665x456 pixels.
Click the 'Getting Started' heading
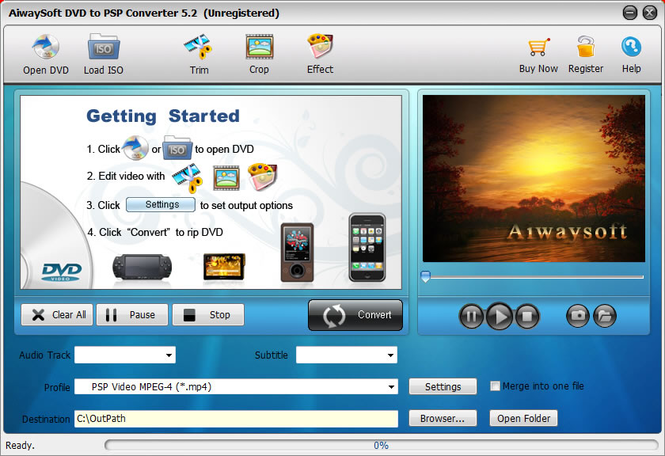(x=163, y=116)
